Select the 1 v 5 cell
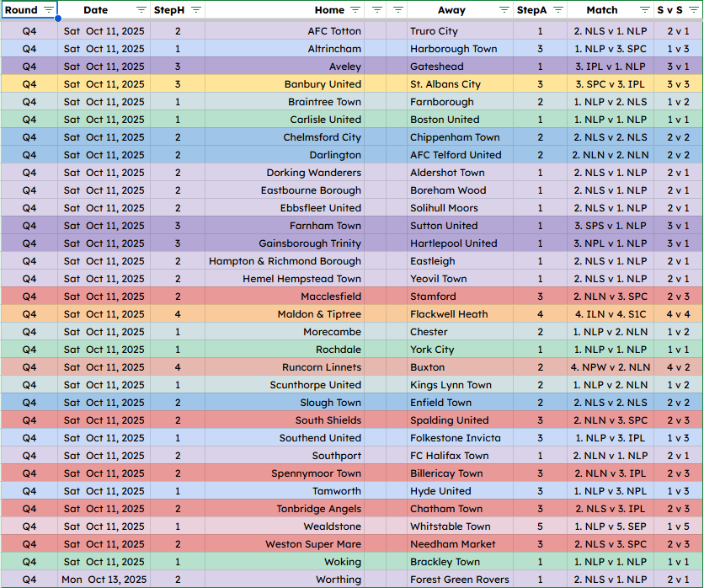 (x=678, y=527)
